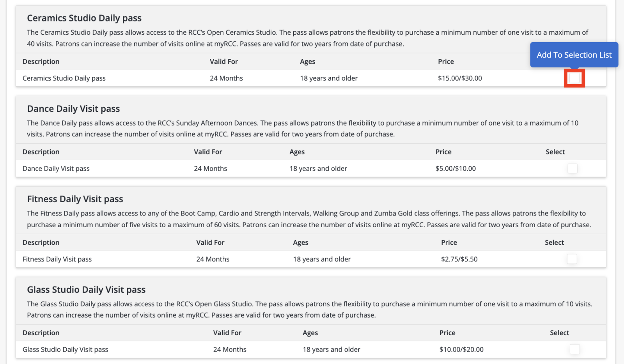
Task: Click the Ceramics Studio Daily pass heading
Action: (x=84, y=18)
